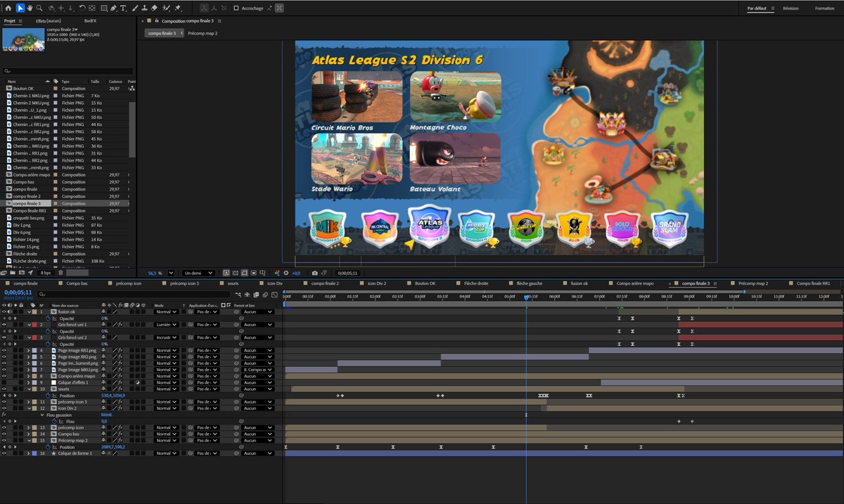
Task: Click blue label color of Calque de forme 1
Action: 34,453
